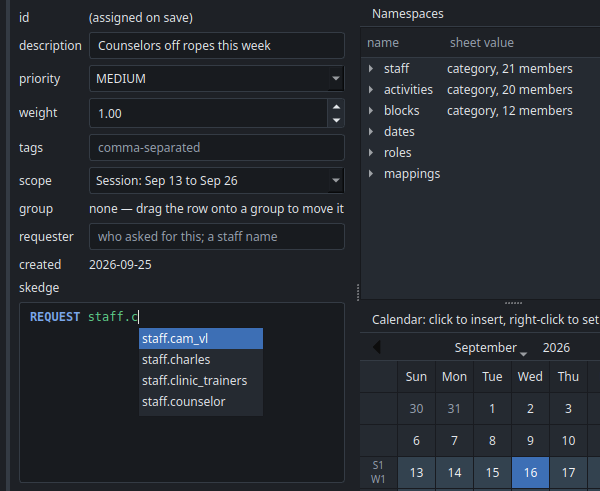Screen dimensions: 600x491
Task: Select calendar day 10
Action: click(568, 440)
